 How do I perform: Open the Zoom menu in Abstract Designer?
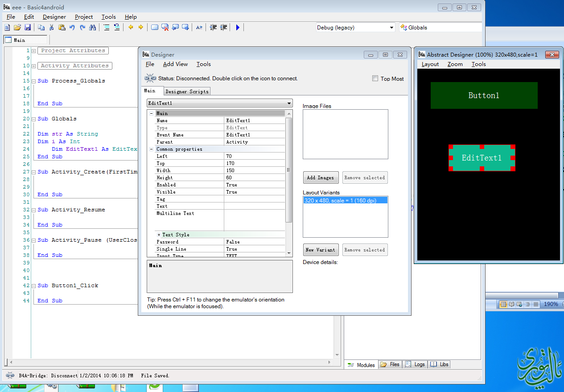tap(455, 64)
